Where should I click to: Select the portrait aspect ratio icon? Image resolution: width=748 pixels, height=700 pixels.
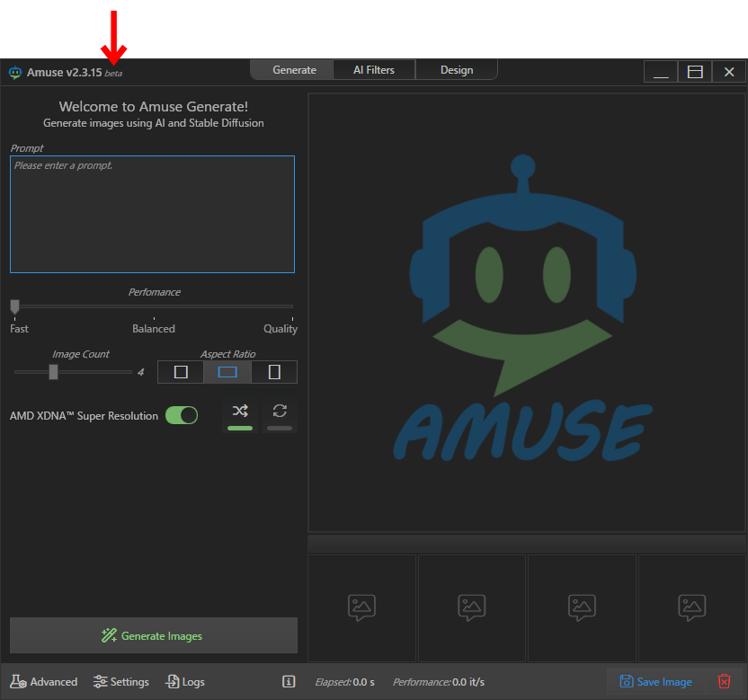274,372
